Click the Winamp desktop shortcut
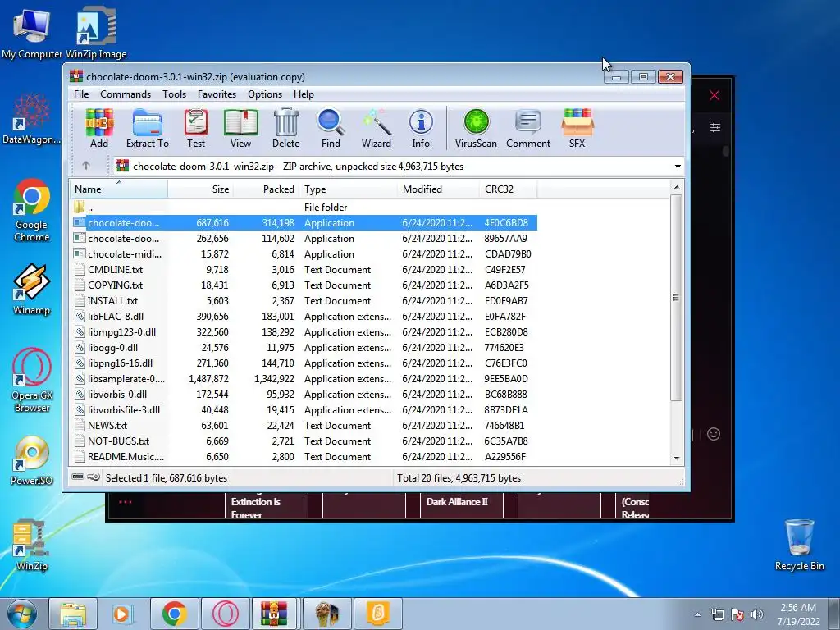This screenshot has width=840, height=630. pyautogui.click(x=32, y=290)
